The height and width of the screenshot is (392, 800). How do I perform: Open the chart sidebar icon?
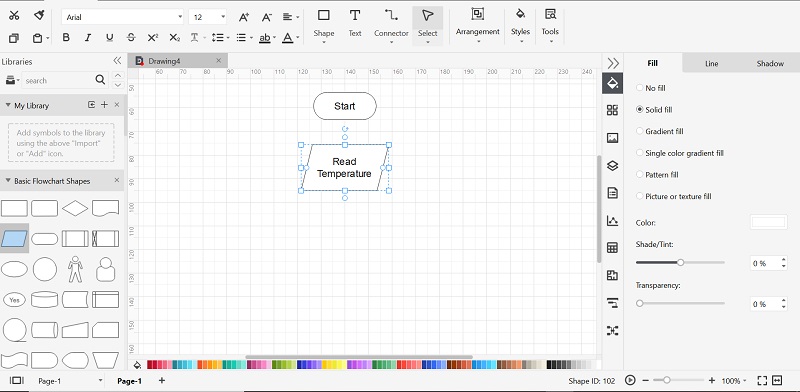coord(612,220)
